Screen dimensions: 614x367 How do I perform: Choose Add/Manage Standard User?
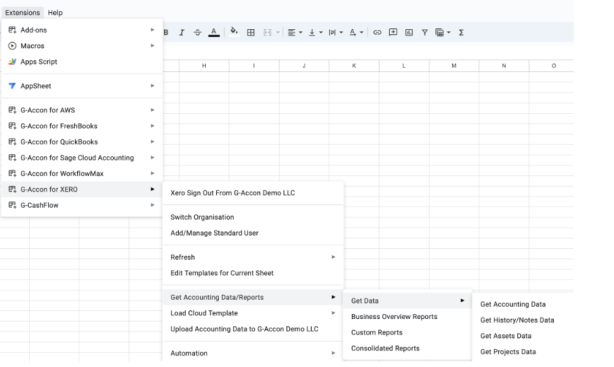(x=253, y=233)
